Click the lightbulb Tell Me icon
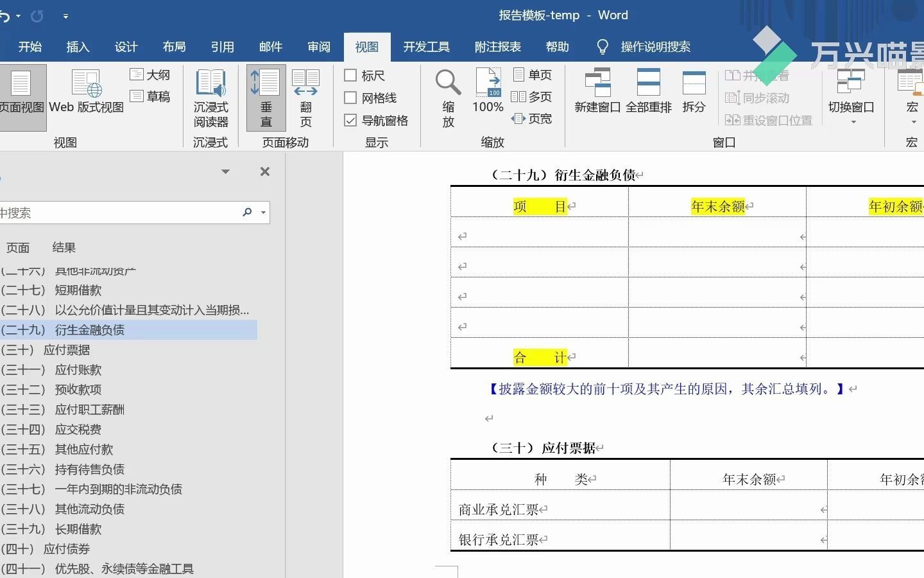 [x=602, y=47]
